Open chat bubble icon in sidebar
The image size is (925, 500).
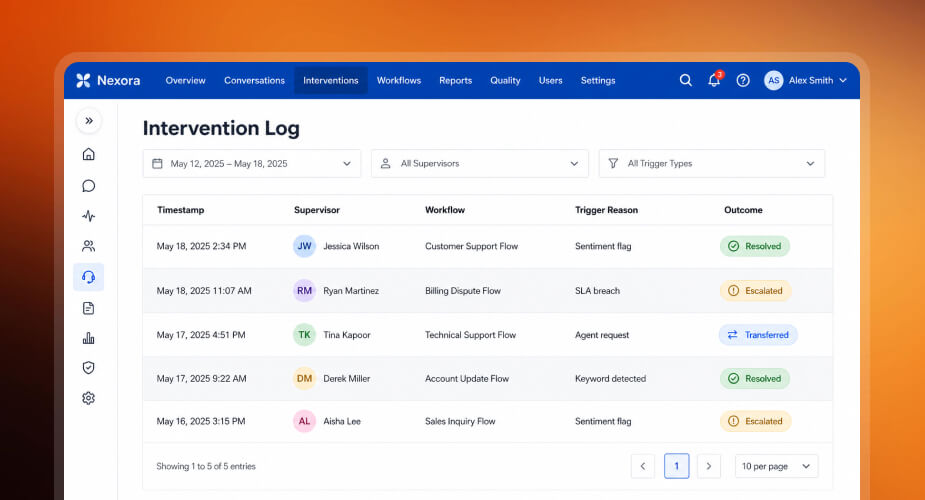(x=88, y=186)
